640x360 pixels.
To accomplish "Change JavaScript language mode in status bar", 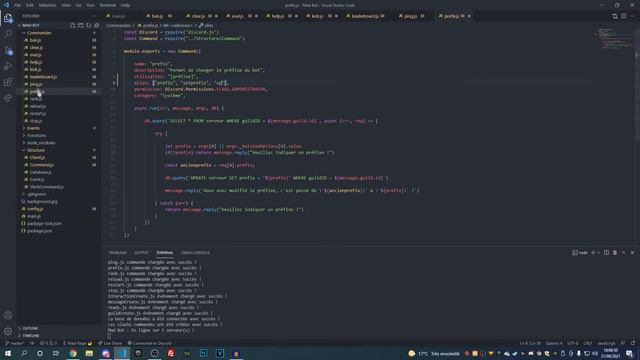I will [606, 343].
